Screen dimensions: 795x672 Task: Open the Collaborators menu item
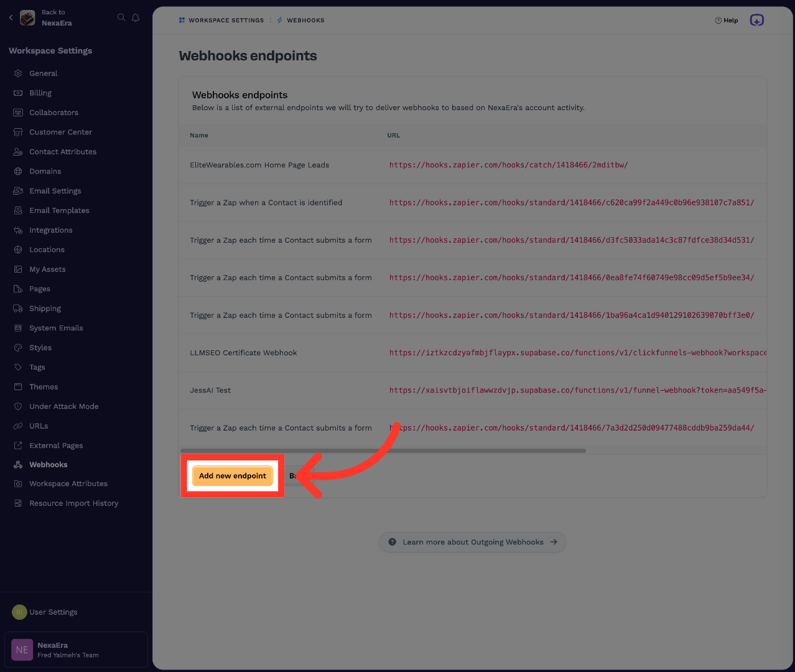click(54, 113)
